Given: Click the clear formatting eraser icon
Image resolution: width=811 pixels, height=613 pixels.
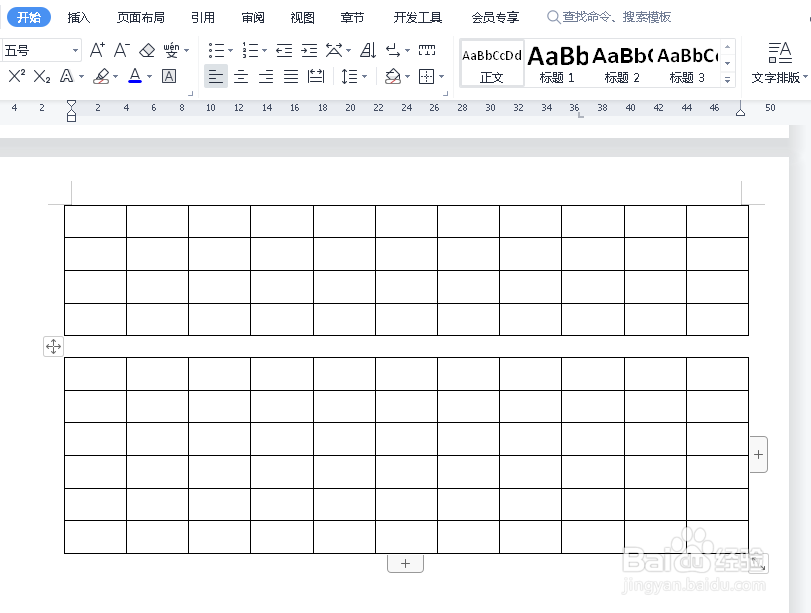Looking at the screenshot, I should pyautogui.click(x=147, y=50).
